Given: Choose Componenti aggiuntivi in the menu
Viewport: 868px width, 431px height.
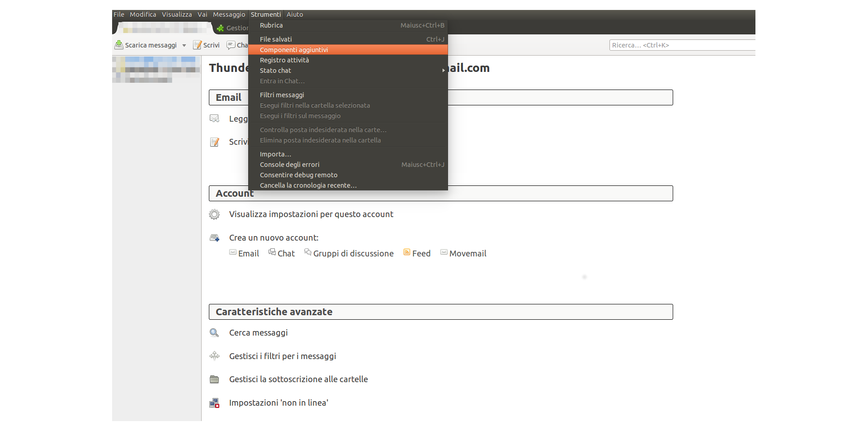Looking at the screenshot, I should [348, 50].
